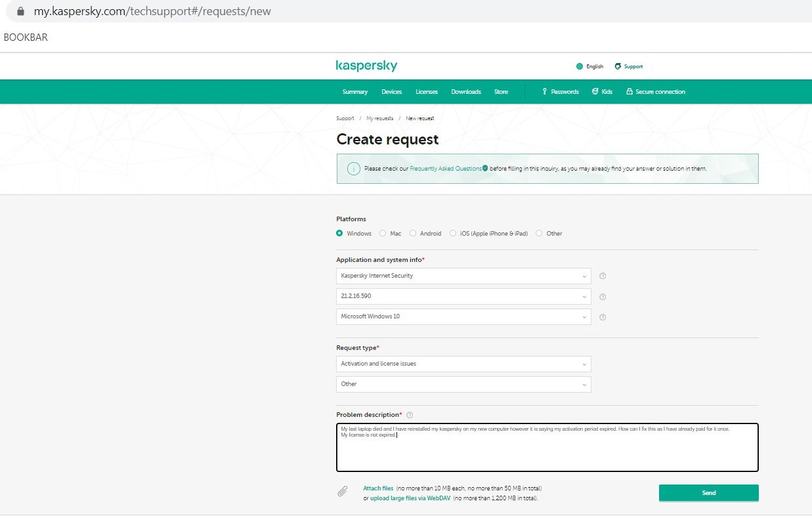Image resolution: width=812 pixels, height=518 pixels.
Task: Click help icon beside version 21.2.16.590
Action: click(x=603, y=297)
